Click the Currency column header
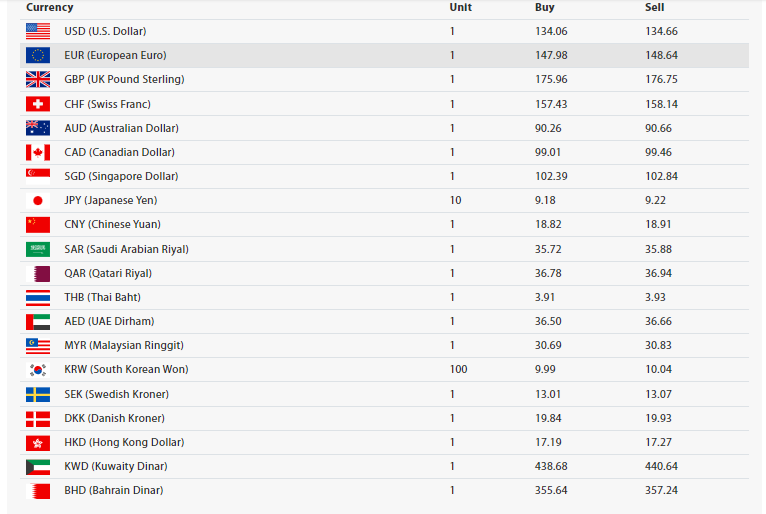This screenshot has width=766, height=514. pyautogui.click(x=49, y=7)
